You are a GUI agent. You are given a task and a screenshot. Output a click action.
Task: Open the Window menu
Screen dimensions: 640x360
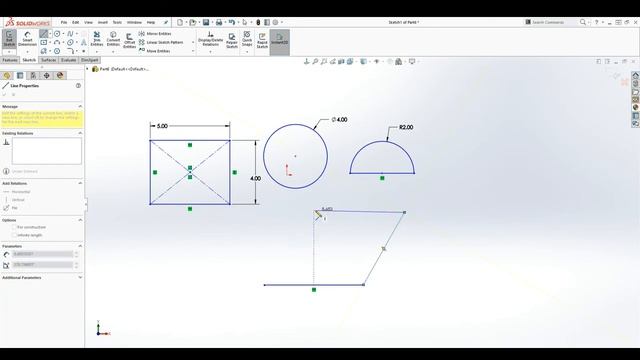click(134, 22)
